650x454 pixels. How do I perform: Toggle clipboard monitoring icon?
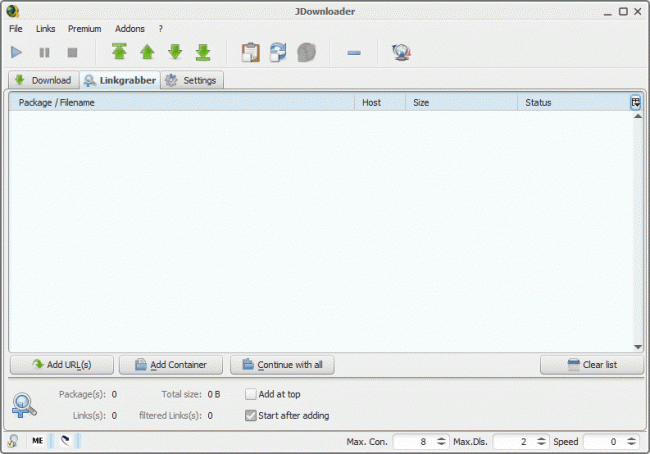click(251, 53)
